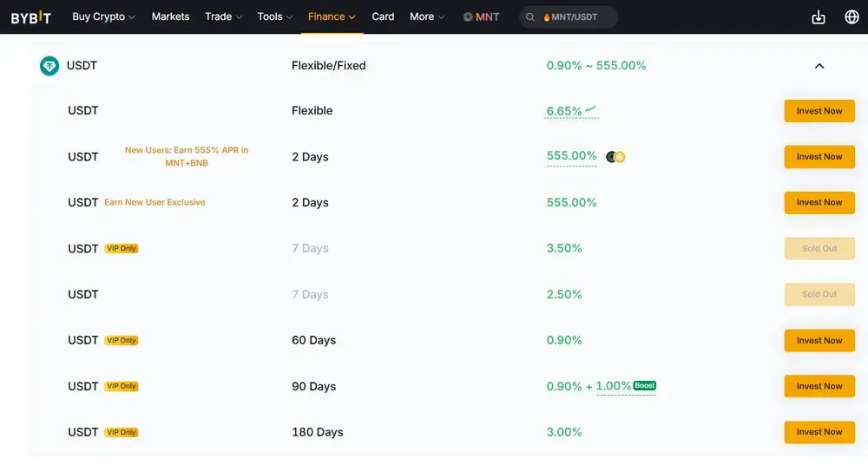Click the 6.65% flexible APR value
The width and height of the screenshot is (868, 465).
[564, 111]
